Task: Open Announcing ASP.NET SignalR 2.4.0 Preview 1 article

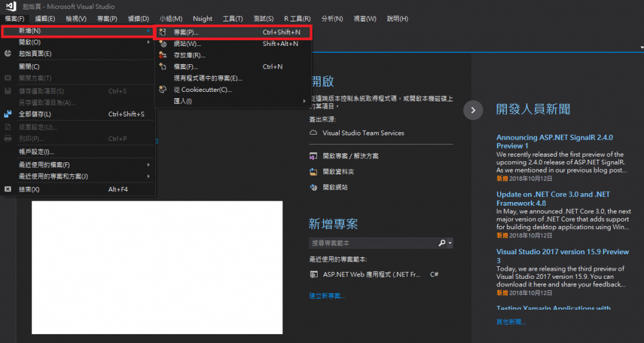Action: click(x=555, y=142)
